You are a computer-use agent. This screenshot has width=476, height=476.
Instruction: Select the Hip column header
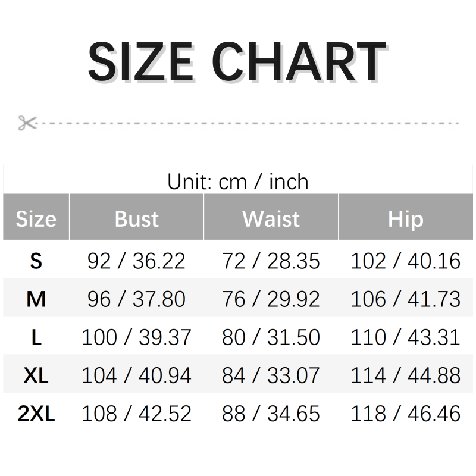(406, 219)
